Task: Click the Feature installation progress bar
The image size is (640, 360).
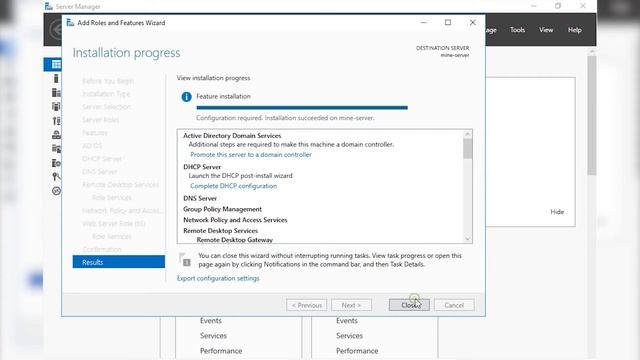Action: tap(302, 108)
